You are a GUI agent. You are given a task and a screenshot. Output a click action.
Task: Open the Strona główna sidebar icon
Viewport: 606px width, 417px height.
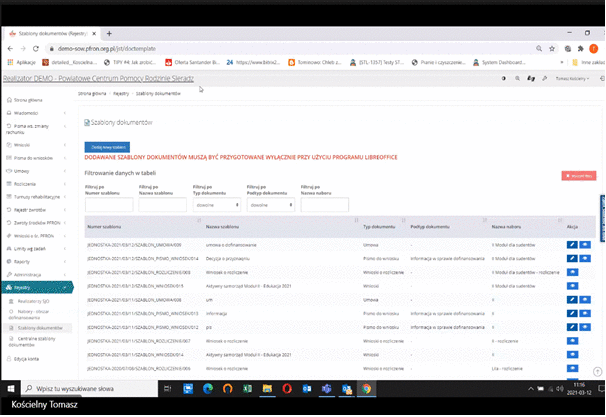pos(8,101)
